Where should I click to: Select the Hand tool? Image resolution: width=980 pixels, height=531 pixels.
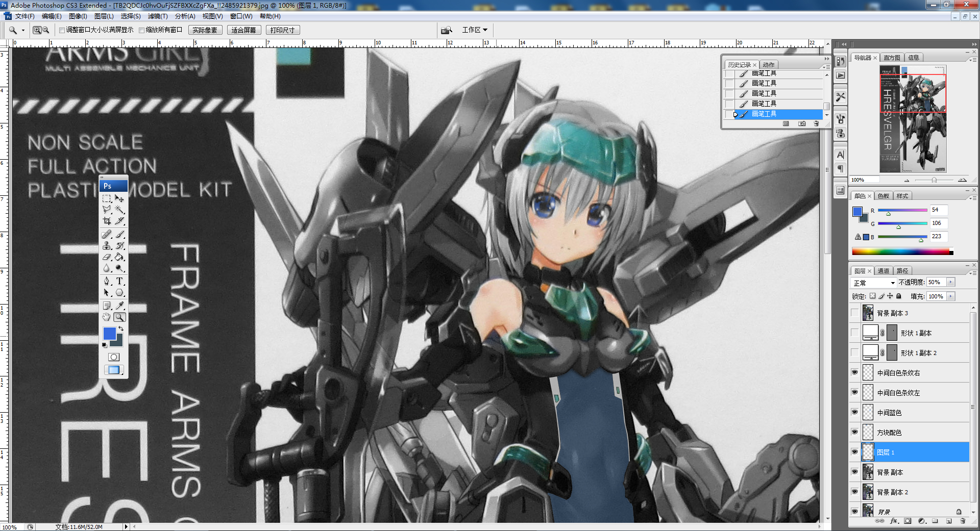(107, 317)
